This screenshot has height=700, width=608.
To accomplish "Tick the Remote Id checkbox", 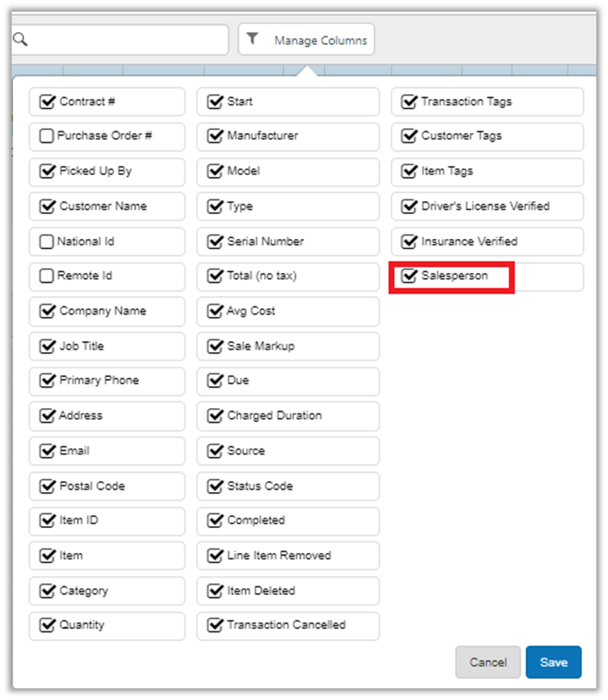I will click(x=47, y=276).
